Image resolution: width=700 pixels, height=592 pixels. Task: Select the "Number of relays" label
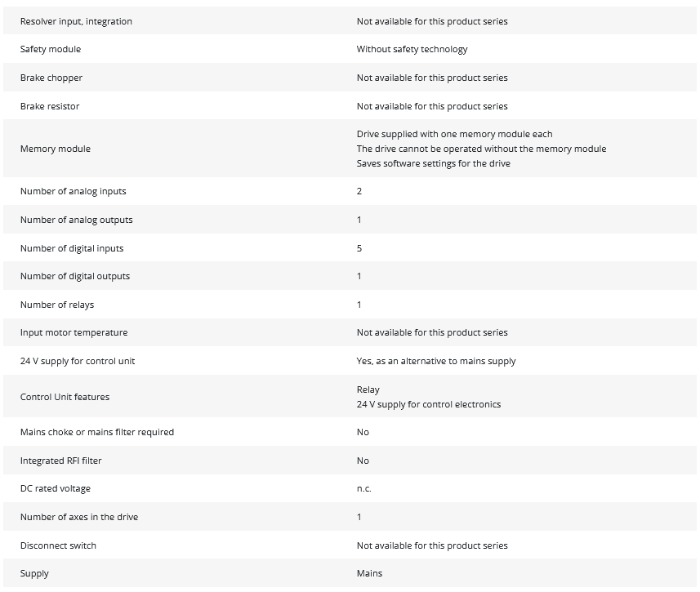pyautogui.click(x=57, y=305)
